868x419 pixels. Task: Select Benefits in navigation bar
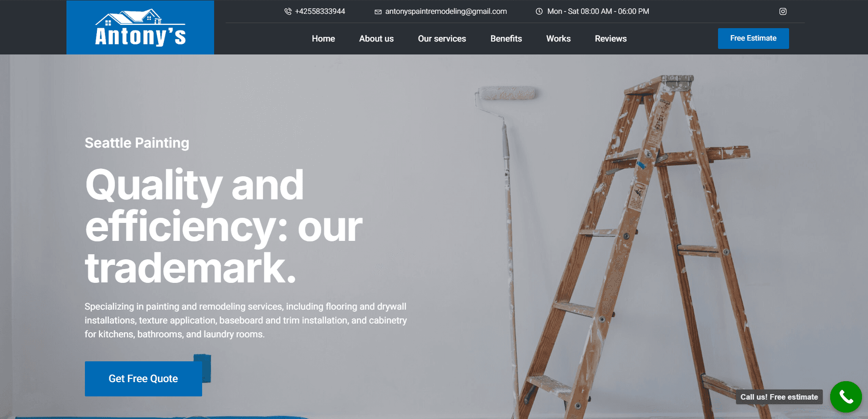506,39
